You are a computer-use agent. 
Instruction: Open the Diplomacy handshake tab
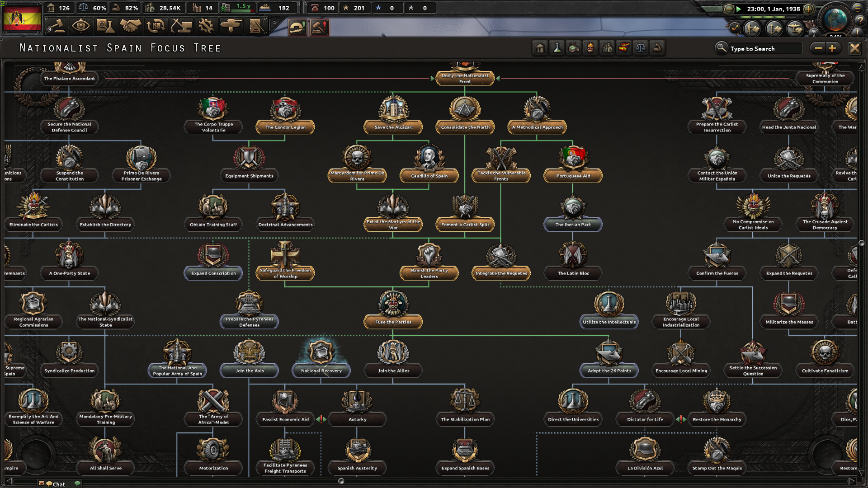coord(130,26)
